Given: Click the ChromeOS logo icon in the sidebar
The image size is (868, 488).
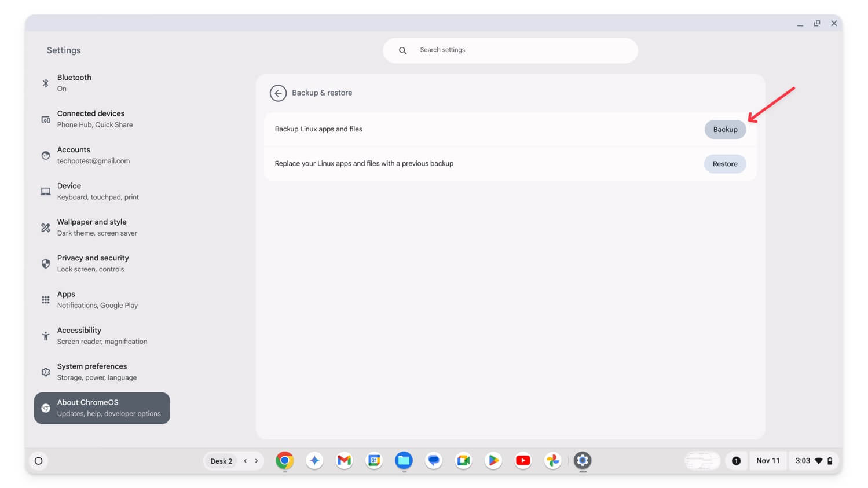Looking at the screenshot, I should [46, 408].
